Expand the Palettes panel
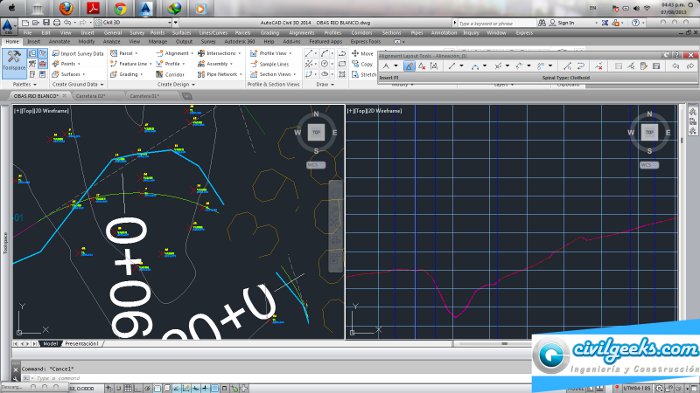Viewport: 700px width, 393px height. coord(25,84)
